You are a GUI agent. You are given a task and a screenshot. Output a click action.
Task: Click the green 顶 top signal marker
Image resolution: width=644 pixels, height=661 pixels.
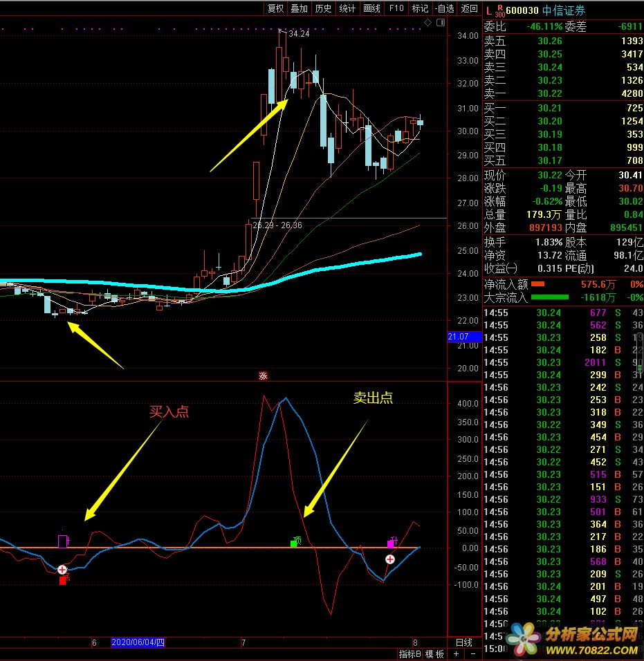[x=295, y=542]
